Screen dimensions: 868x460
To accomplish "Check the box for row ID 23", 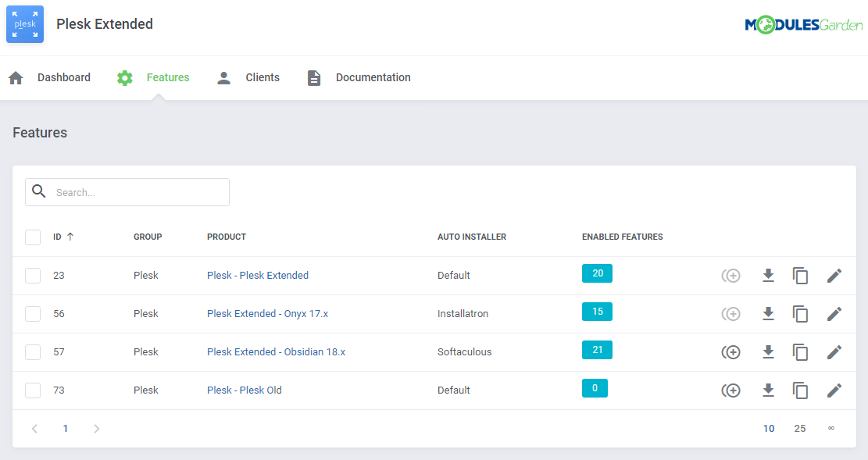I will tap(33, 276).
